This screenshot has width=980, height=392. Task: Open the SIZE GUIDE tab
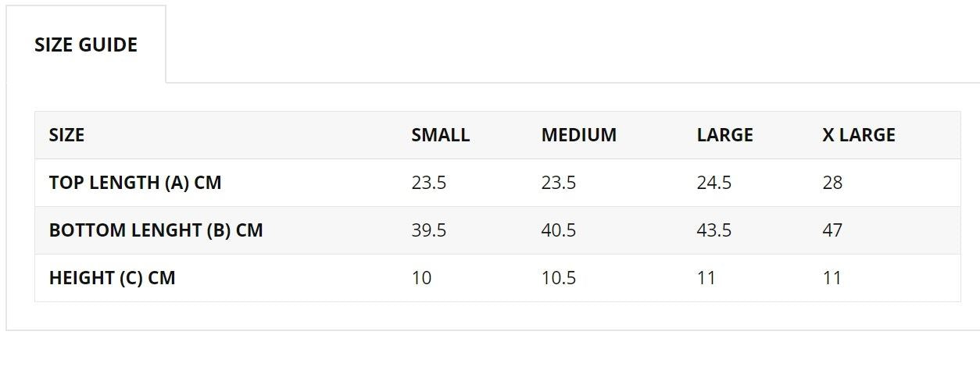pyautogui.click(x=86, y=45)
